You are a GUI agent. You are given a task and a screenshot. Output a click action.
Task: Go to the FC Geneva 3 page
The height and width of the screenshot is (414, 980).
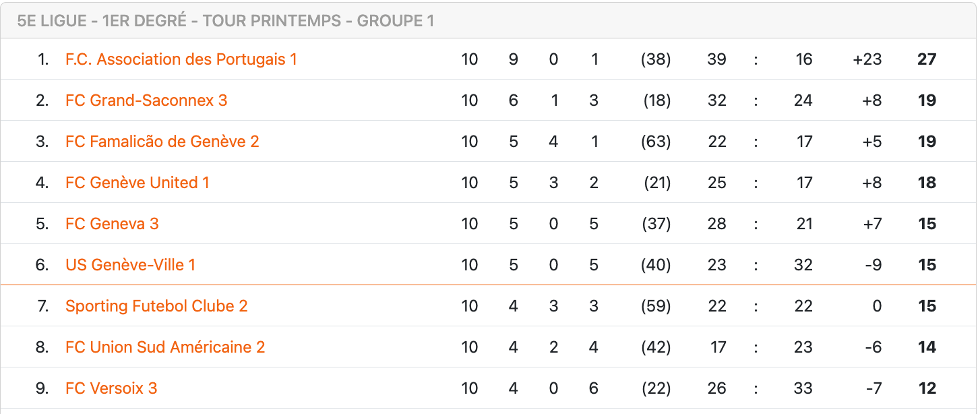click(112, 224)
